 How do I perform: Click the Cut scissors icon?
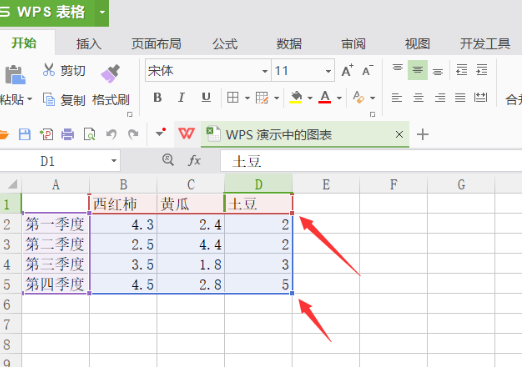tap(49, 70)
